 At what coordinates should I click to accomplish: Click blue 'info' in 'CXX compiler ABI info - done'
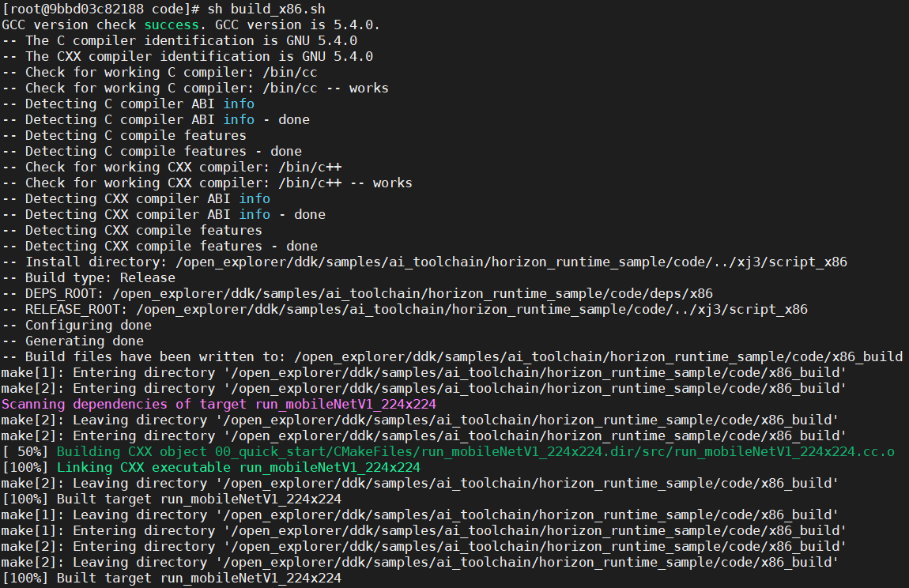[x=255, y=214]
